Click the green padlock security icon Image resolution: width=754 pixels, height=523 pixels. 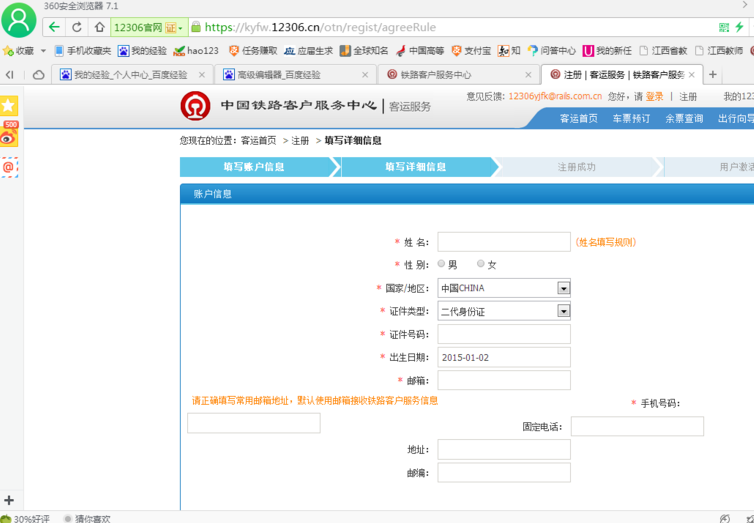click(196, 26)
